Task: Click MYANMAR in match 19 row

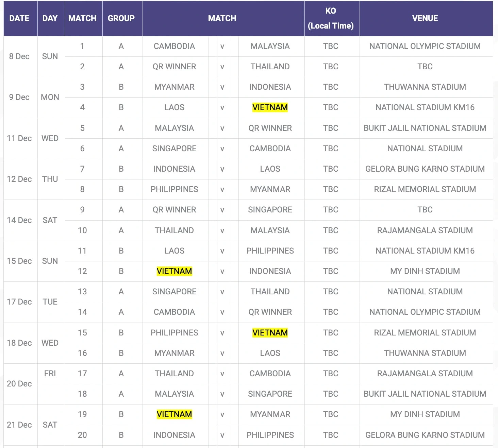Action: pyautogui.click(x=270, y=414)
